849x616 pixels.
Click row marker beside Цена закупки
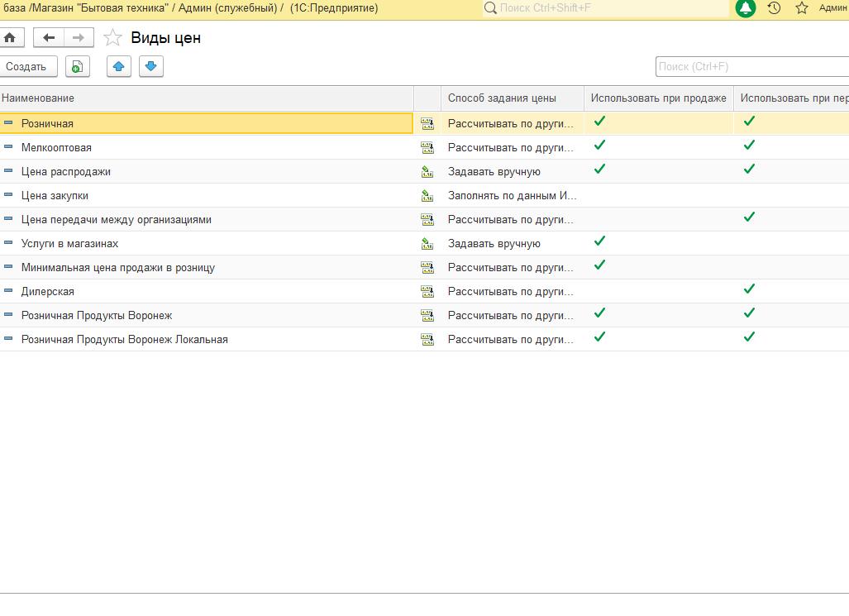(8, 195)
